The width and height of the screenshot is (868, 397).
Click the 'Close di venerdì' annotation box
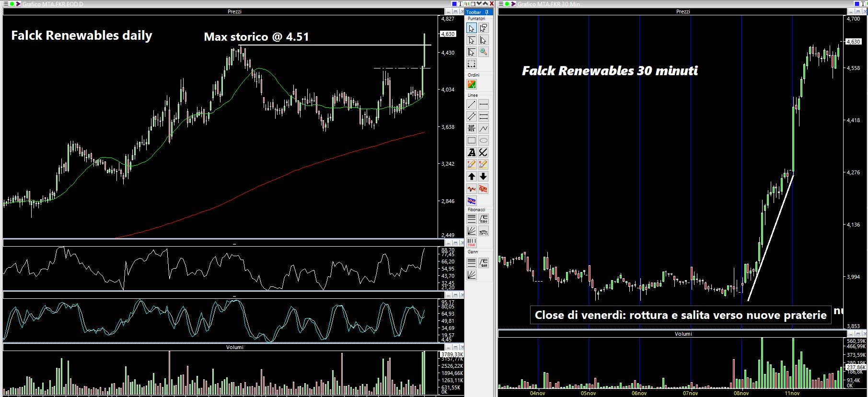click(681, 315)
